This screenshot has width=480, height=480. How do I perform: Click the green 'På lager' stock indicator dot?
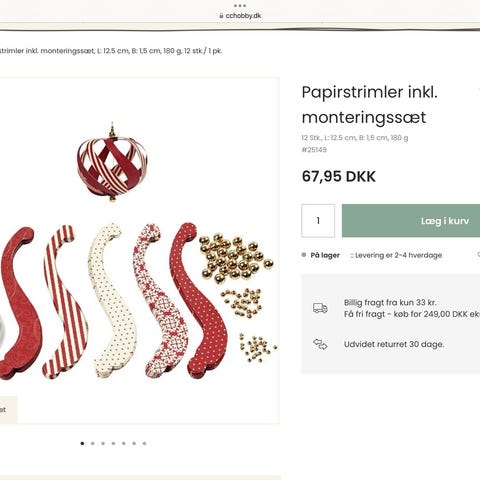(304, 255)
